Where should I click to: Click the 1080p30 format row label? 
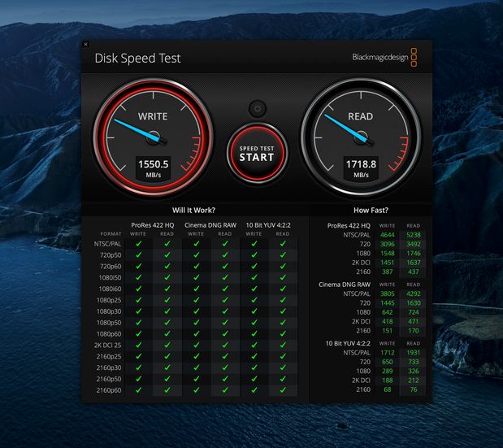point(109,311)
